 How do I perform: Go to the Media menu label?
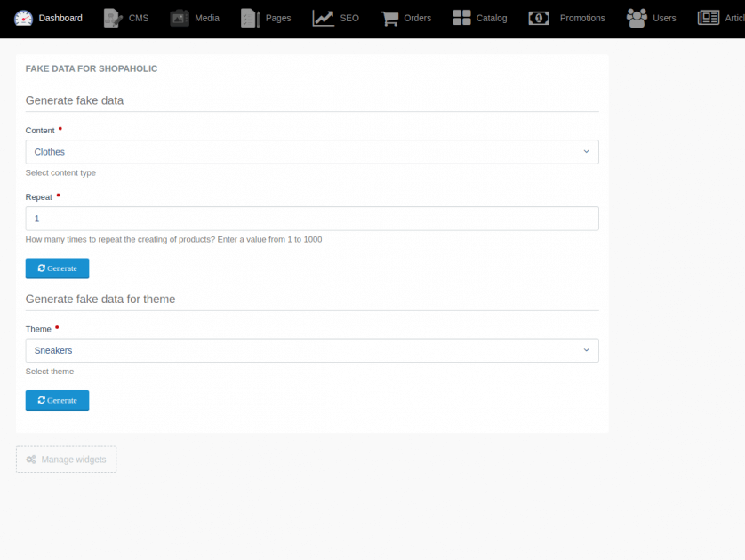click(x=207, y=18)
